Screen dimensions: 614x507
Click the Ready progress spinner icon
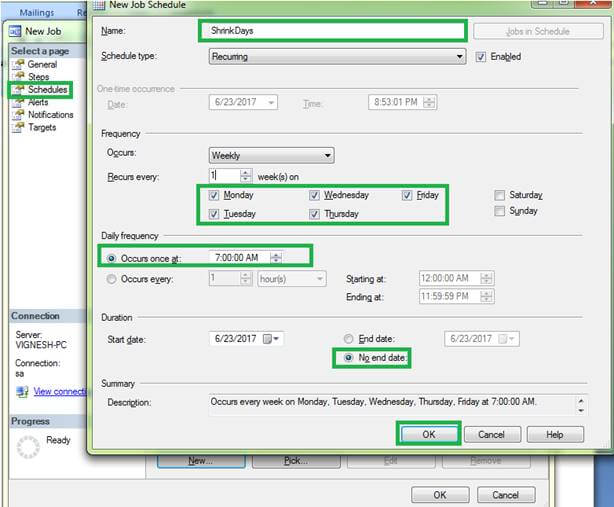(x=28, y=447)
